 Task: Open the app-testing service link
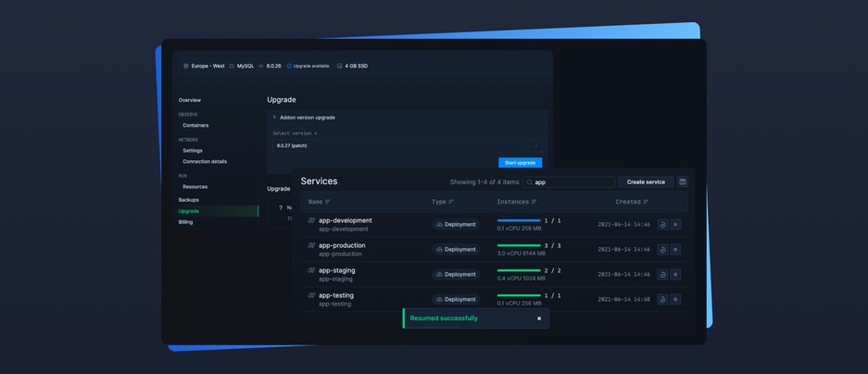tap(336, 295)
